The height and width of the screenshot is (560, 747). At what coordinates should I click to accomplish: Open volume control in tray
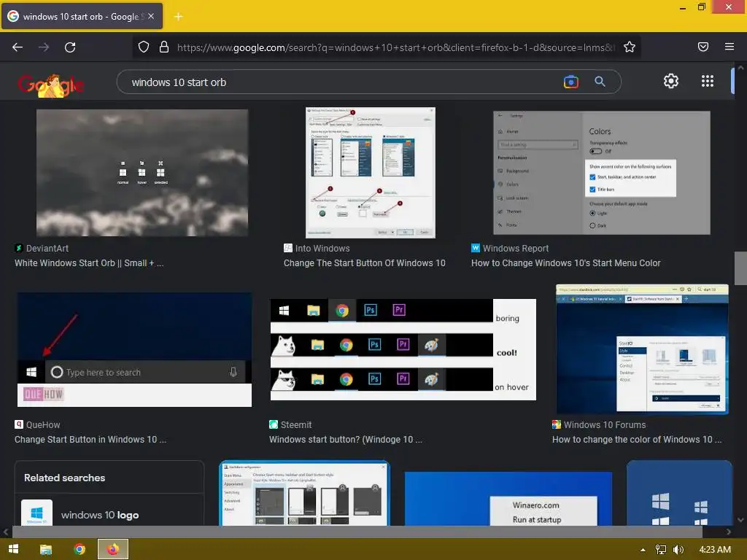[x=678, y=550]
